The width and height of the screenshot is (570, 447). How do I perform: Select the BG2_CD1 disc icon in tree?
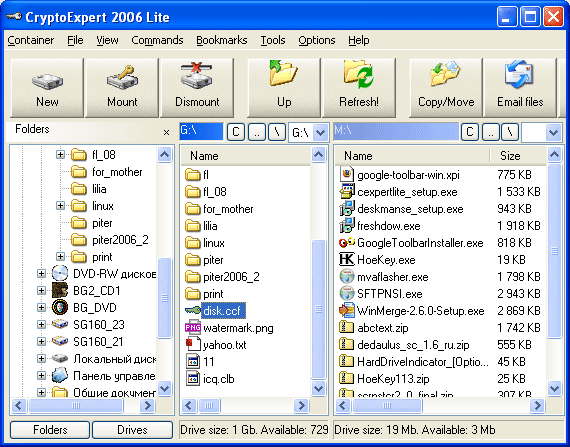click(x=60, y=291)
